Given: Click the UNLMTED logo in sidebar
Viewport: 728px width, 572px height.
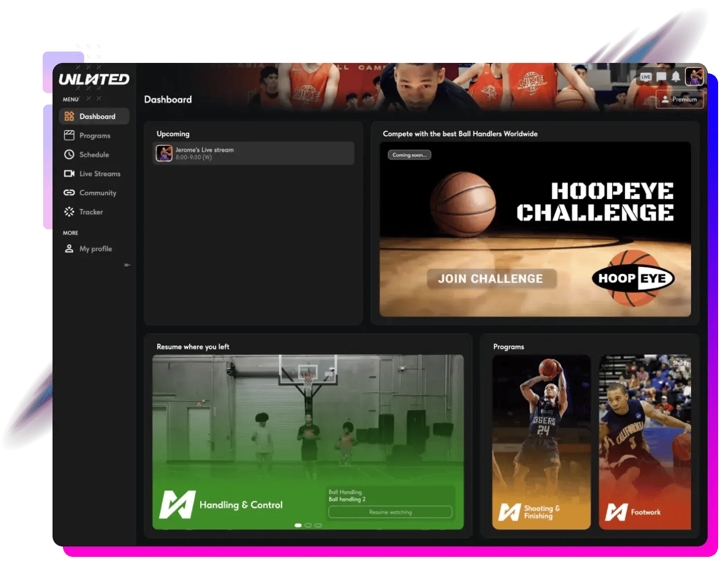Looking at the screenshot, I should (x=94, y=79).
